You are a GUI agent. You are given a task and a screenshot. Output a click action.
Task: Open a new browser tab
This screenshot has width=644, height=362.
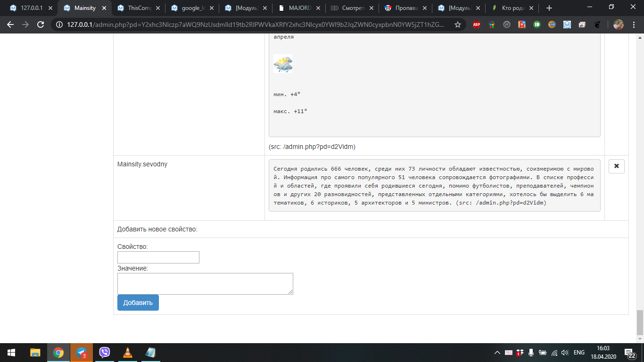click(x=549, y=8)
